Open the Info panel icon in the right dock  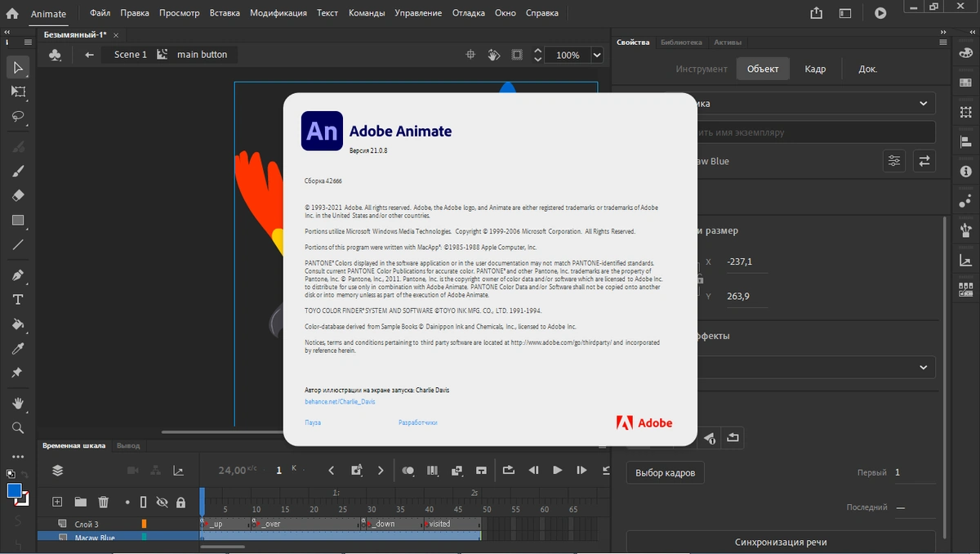pyautogui.click(x=966, y=172)
